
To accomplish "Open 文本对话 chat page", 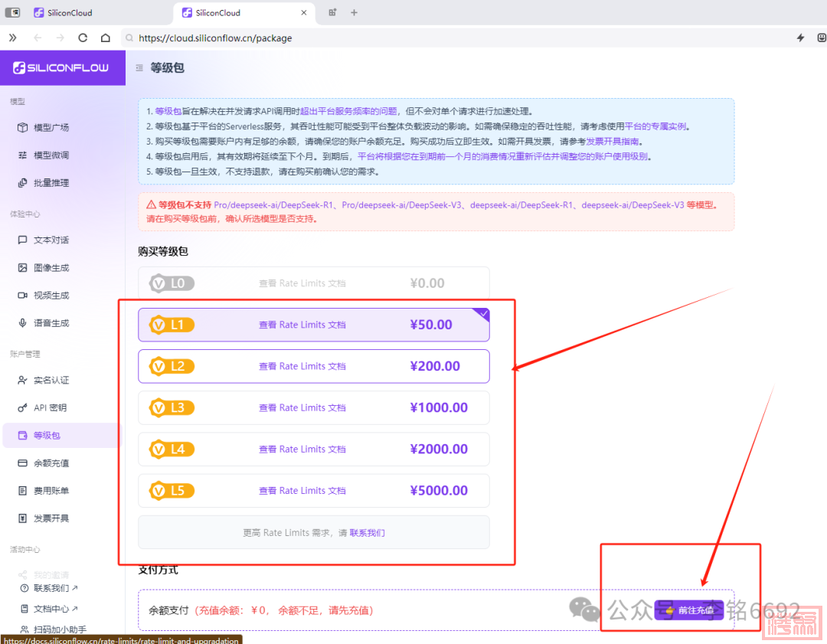I will [x=51, y=240].
